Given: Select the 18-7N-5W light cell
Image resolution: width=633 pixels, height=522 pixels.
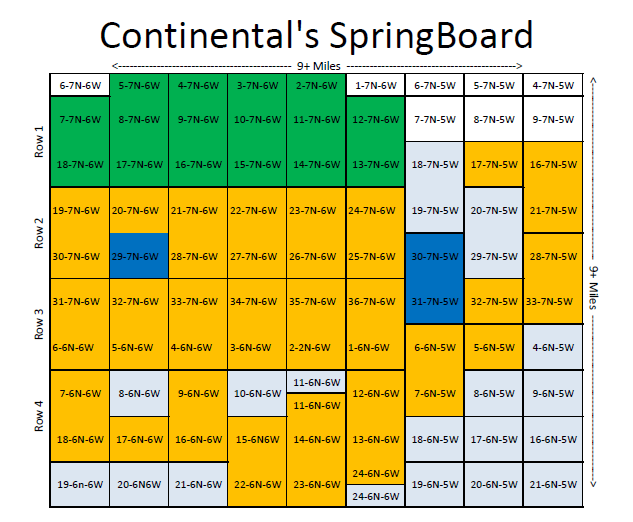Looking at the screenshot, I should coord(435,164).
